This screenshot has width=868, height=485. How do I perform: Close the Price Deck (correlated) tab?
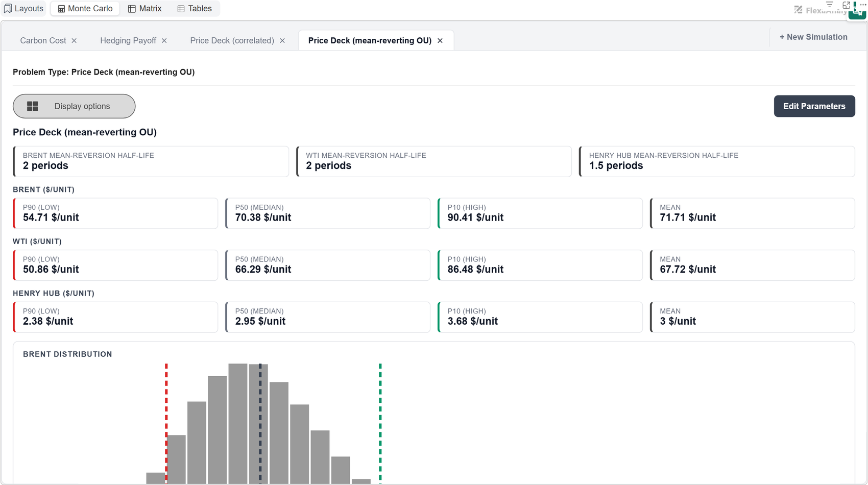pyautogui.click(x=282, y=41)
